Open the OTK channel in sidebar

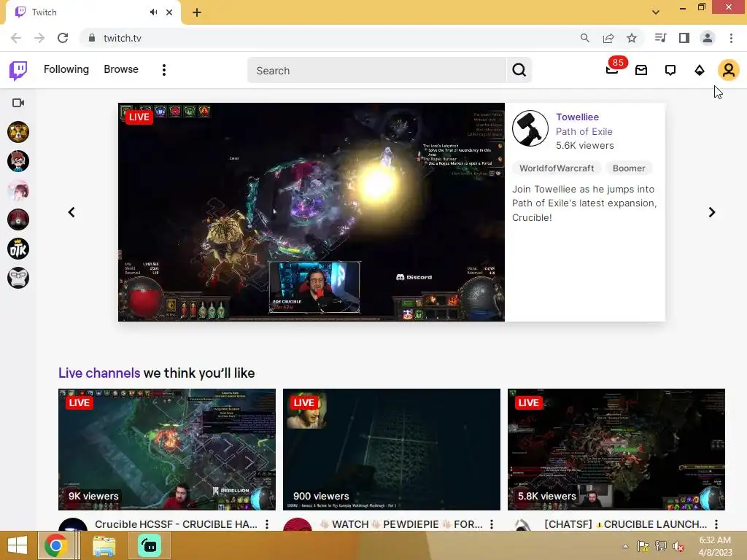(x=18, y=249)
